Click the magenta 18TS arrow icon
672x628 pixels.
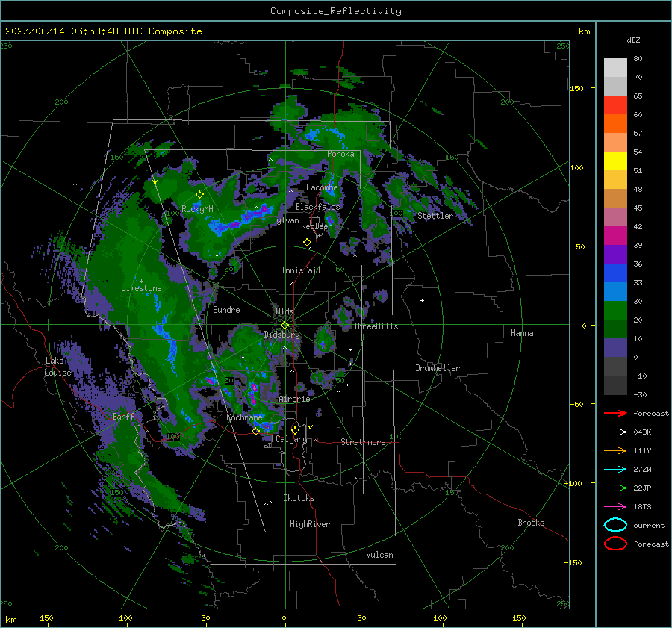coord(615,506)
